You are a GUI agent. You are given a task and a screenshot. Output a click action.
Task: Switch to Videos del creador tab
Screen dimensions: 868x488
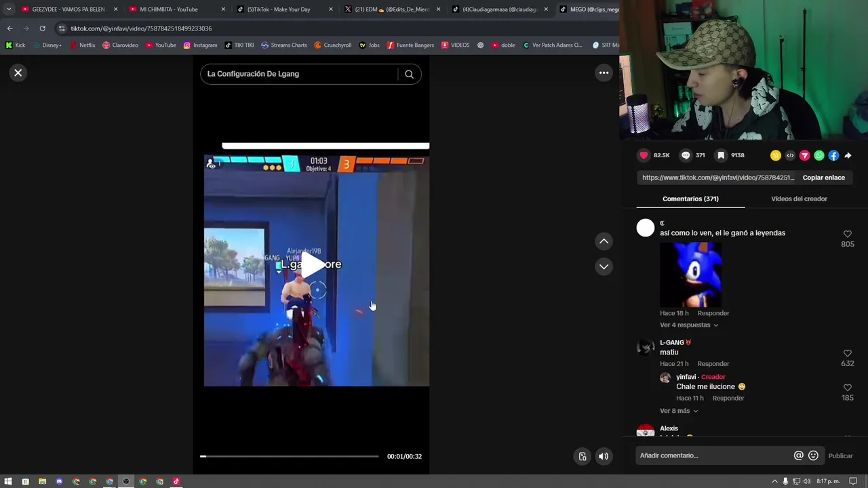[x=799, y=199]
